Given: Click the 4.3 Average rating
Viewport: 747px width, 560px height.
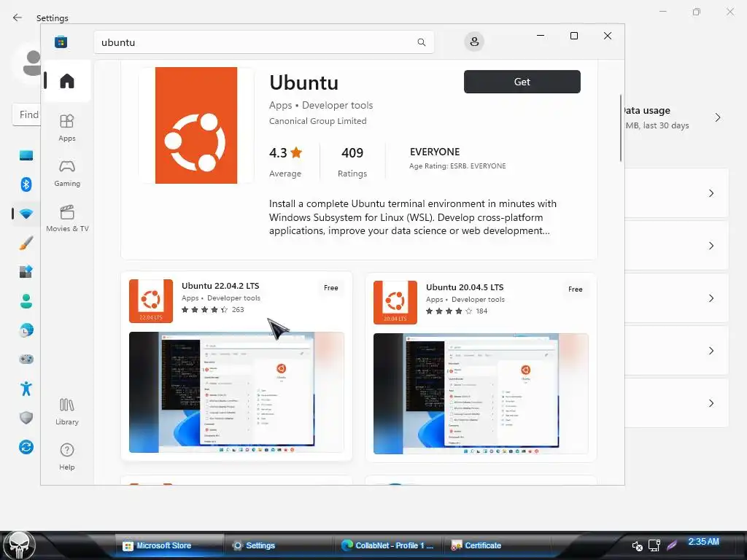Looking at the screenshot, I should pyautogui.click(x=285, y=162).
